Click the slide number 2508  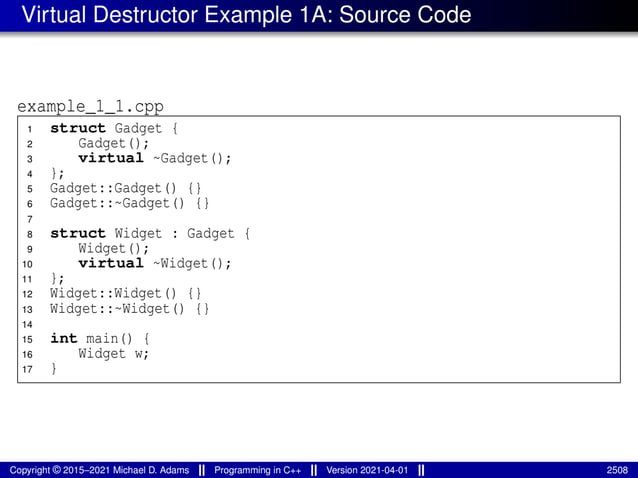click(617, 470)
